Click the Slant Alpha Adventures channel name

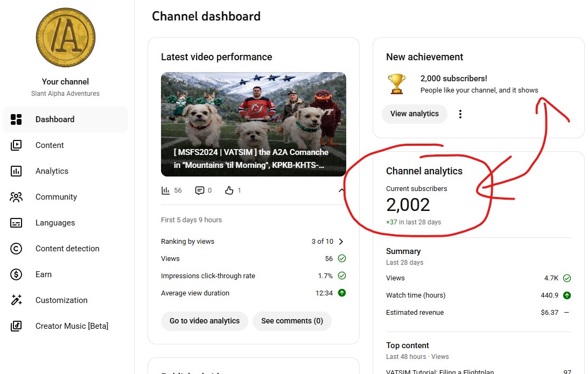pyautogui.click(x=65, y=93)
